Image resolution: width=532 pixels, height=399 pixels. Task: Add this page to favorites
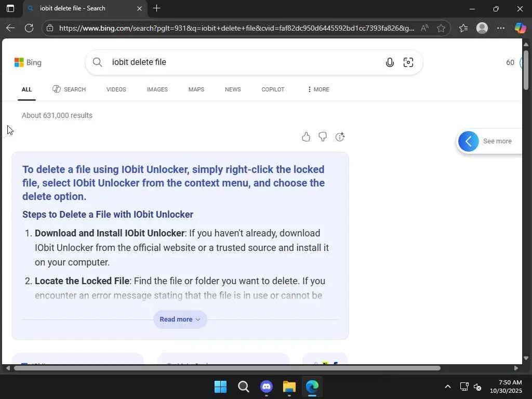click(x=441, y=28)
